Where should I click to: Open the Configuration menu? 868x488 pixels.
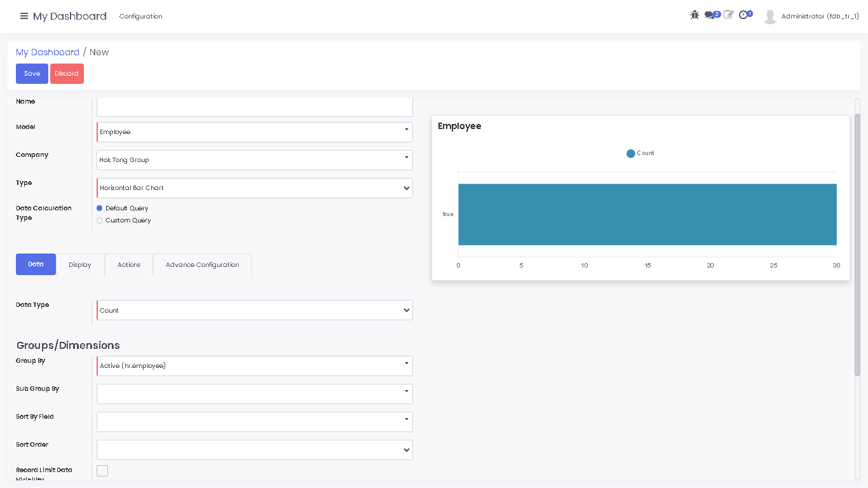[140, 16]
